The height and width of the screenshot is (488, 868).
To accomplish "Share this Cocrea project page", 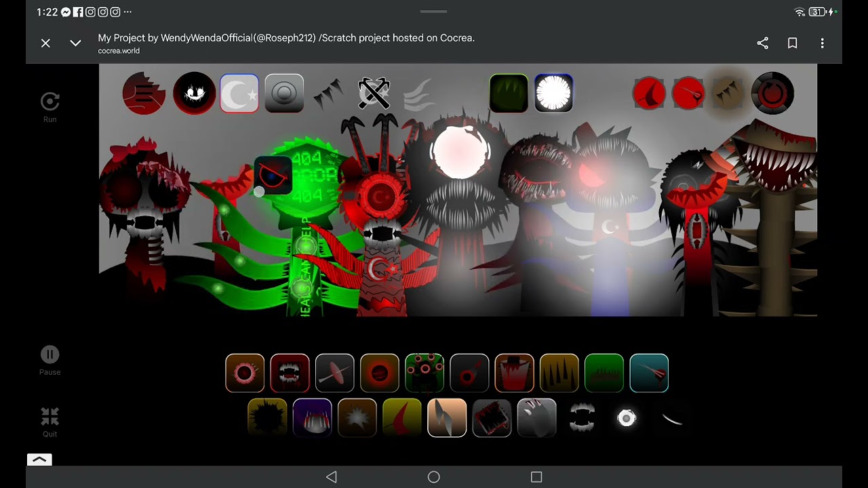I will pos(763,43).
